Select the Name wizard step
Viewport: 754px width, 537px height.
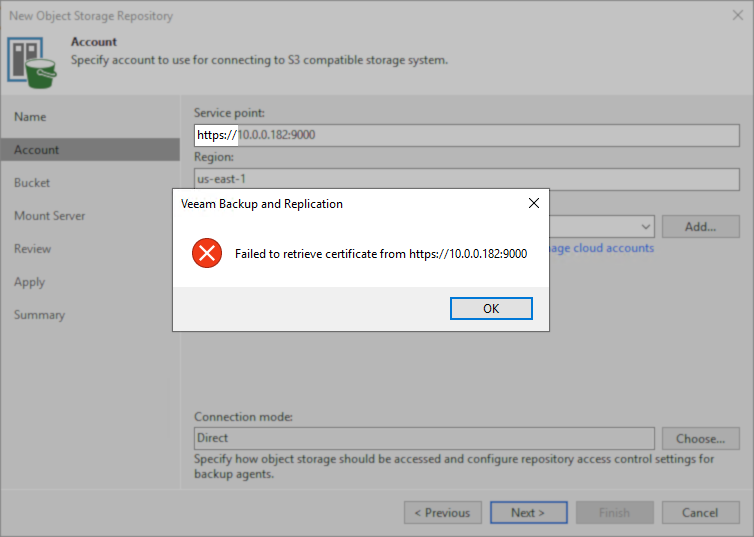pos(30,117)
